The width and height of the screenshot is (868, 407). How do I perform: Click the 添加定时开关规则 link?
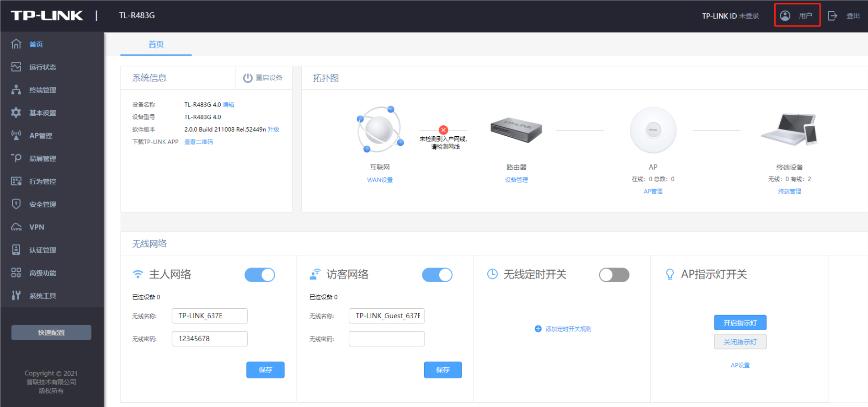(568, 329)
